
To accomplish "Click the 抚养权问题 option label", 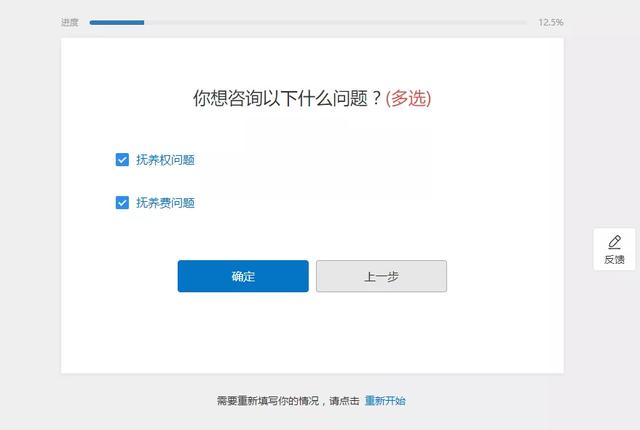I will [165, 160].
